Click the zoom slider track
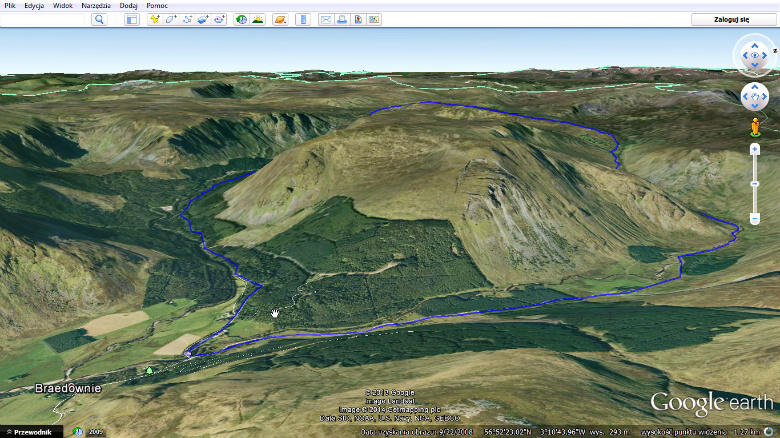 pos(755,185)
